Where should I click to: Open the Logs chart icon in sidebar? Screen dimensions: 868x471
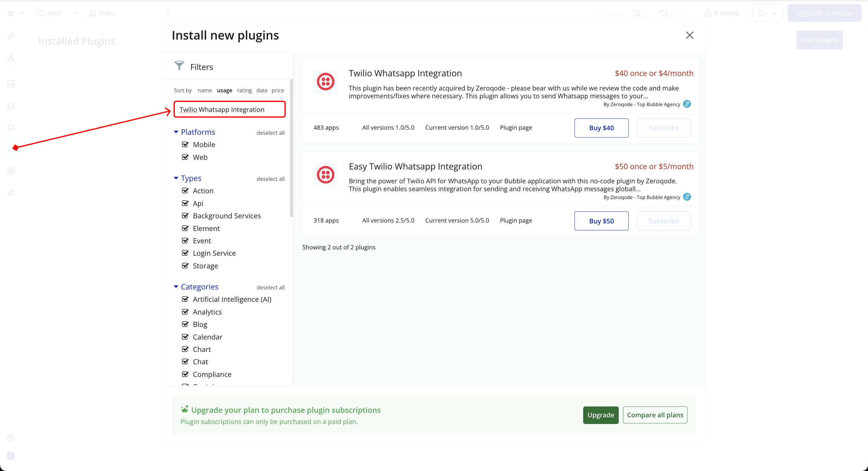pyautogui.click(x=11, y=193)
